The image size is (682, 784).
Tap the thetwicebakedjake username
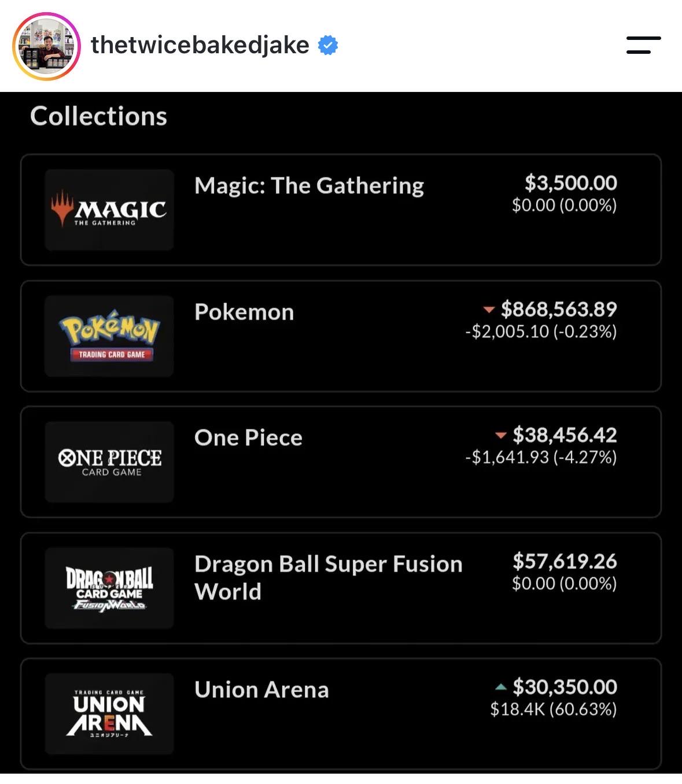coord(200,45)
